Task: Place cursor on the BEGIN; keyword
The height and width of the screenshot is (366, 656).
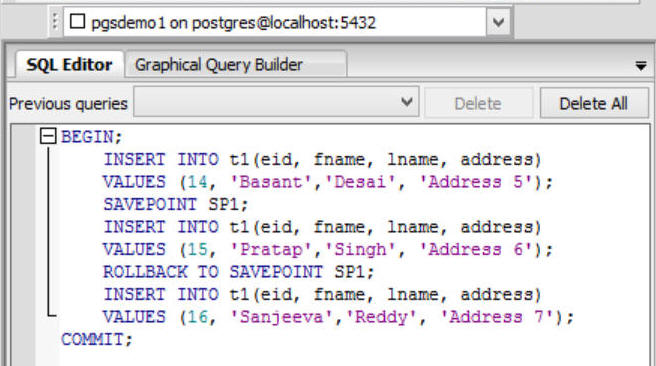Action: (x=92, y=137)
